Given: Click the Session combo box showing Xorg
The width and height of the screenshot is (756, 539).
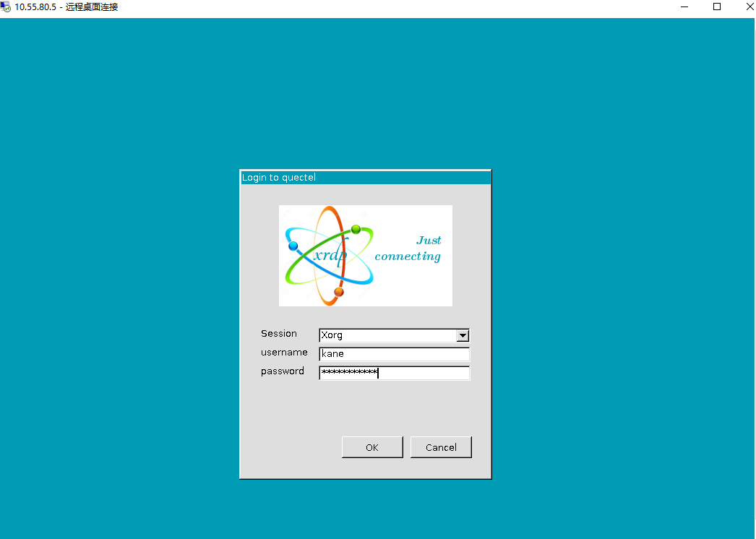Looking at the screenshot, I should point(394,335).
